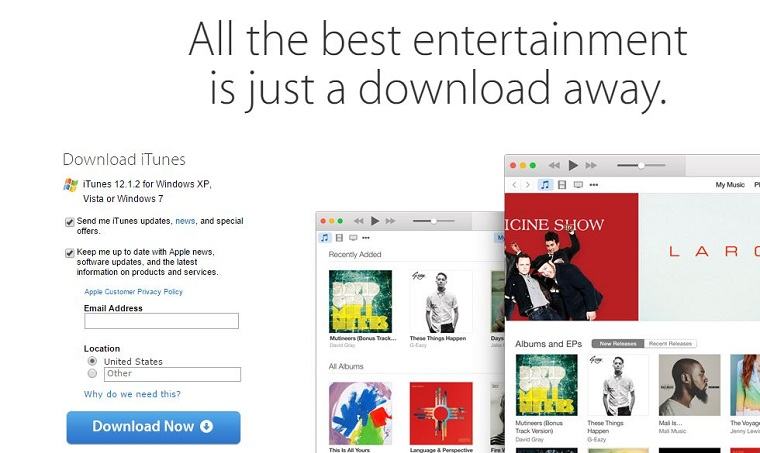Click the Download iTunes heading
The height and width of the screenshot is (453, 760).
pyautogui.click(x=124, y=159)
